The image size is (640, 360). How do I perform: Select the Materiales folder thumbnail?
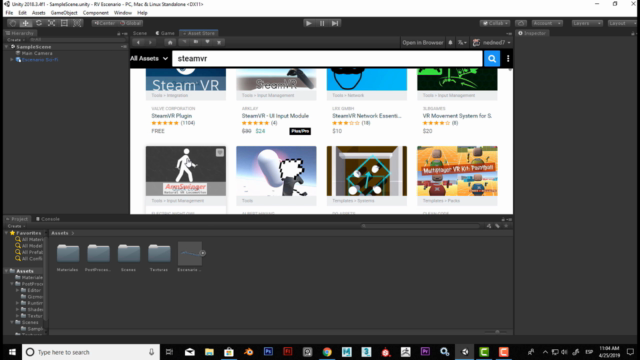point(68,253)
